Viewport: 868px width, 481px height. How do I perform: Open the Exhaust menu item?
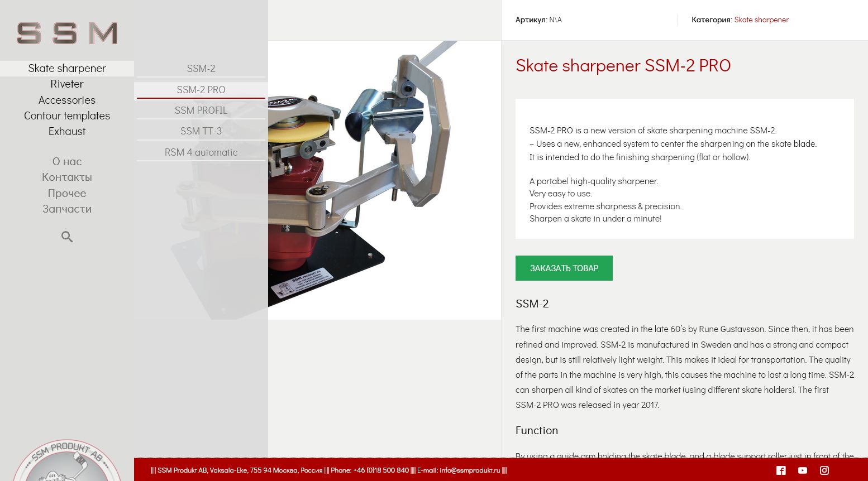pyautogui.click(x=67, y=131)
